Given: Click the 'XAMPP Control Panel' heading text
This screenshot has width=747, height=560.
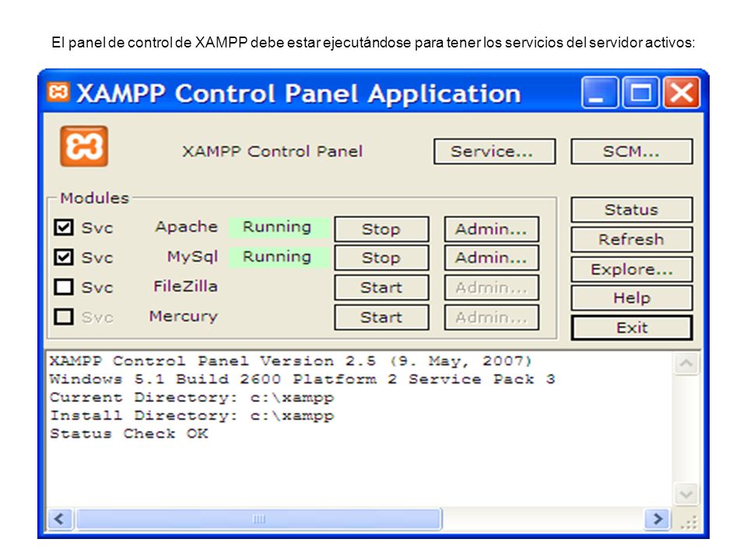Looking at the screenshot, I should pyautogui.click(x=272, y=152).
